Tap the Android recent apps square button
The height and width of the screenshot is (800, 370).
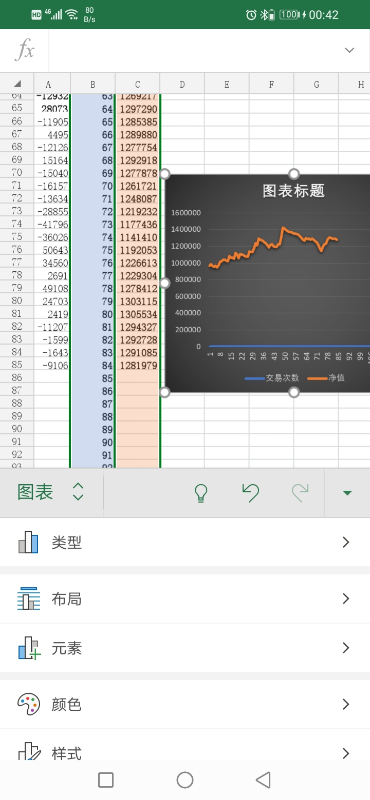coord(106,780)
